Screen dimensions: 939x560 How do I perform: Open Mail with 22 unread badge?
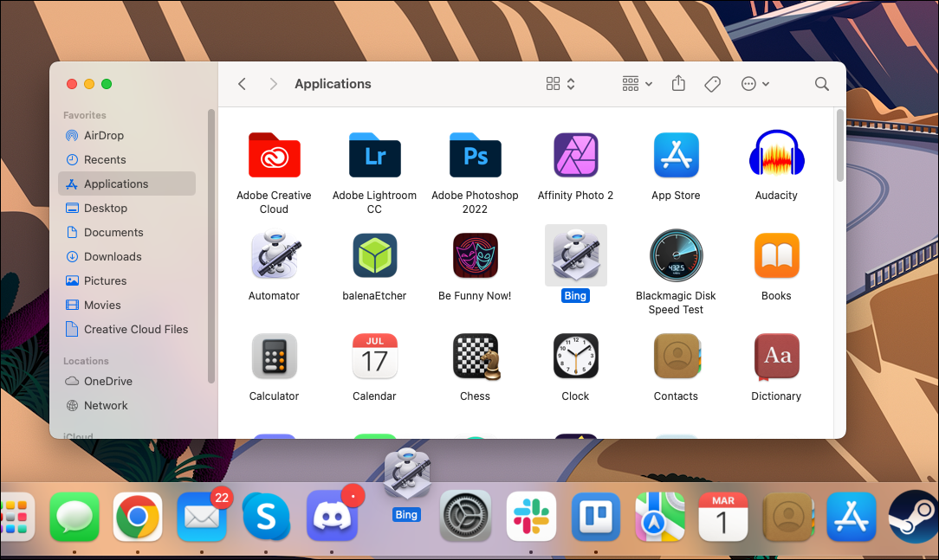tap(202, 517)
